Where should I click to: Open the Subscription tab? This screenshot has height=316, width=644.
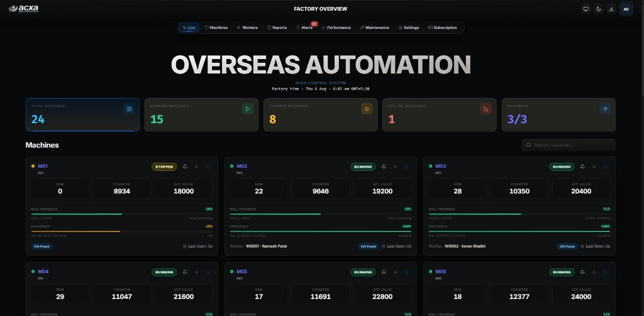click(442, 28)
